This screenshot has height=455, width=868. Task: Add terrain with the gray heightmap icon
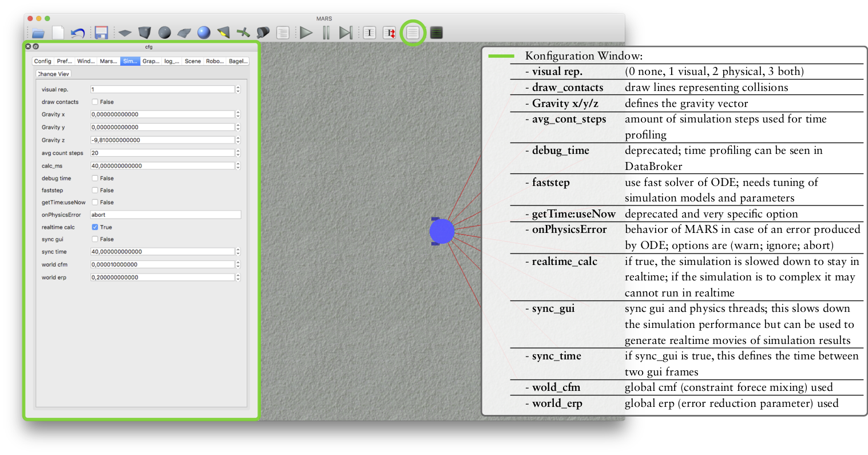[184, 33]
